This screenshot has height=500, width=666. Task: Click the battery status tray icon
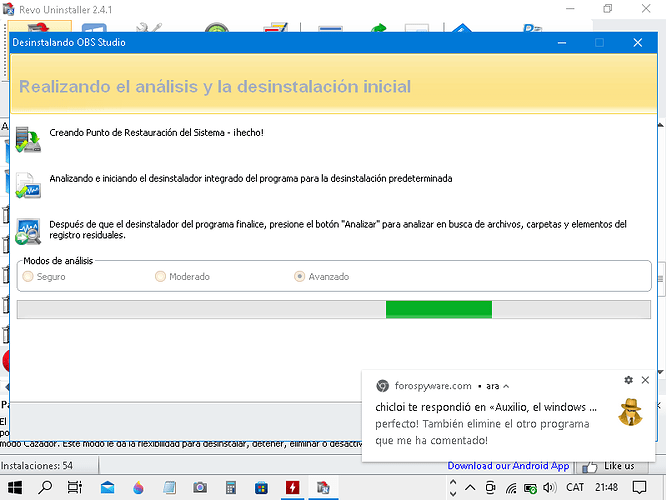530,489
